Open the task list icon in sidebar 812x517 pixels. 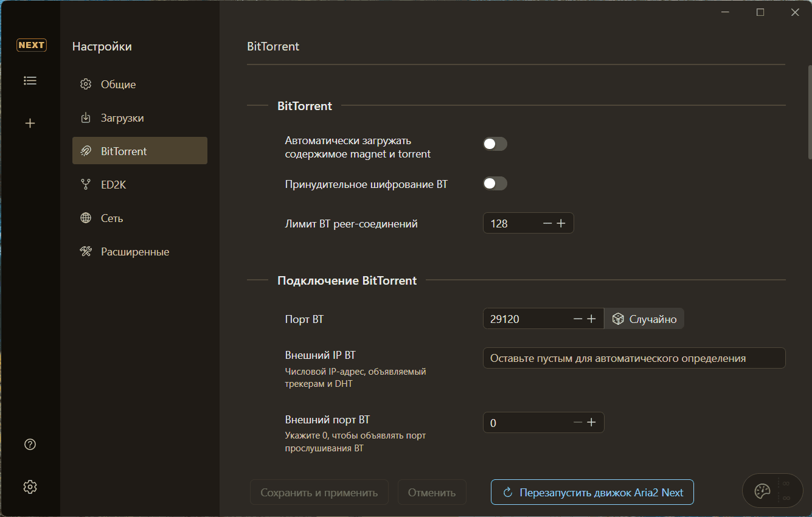pos(30,80)
